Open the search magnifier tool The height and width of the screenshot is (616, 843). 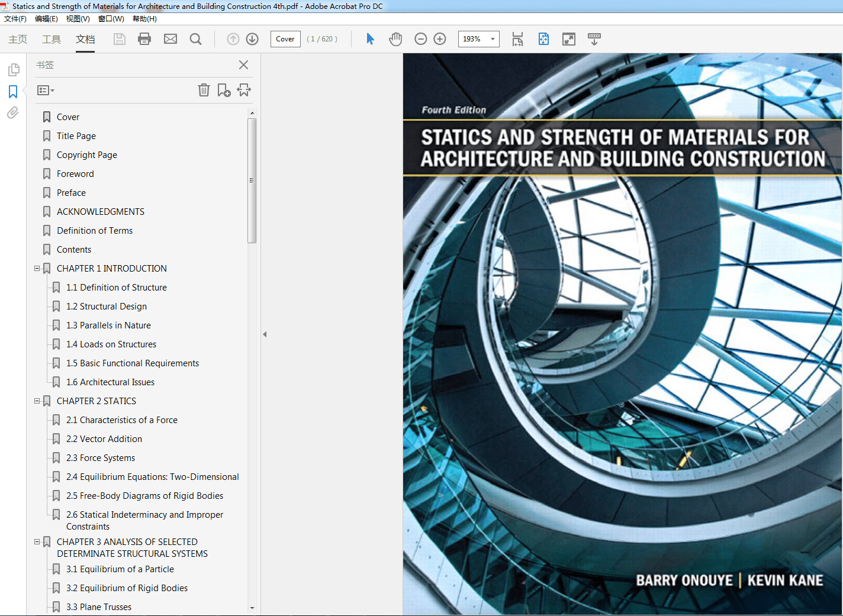click(x=195, y=39)
